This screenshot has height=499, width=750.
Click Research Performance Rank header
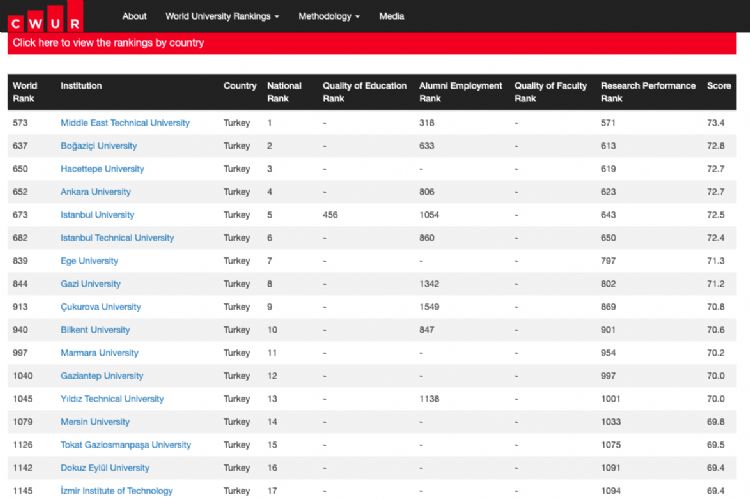tap(648, 92)
